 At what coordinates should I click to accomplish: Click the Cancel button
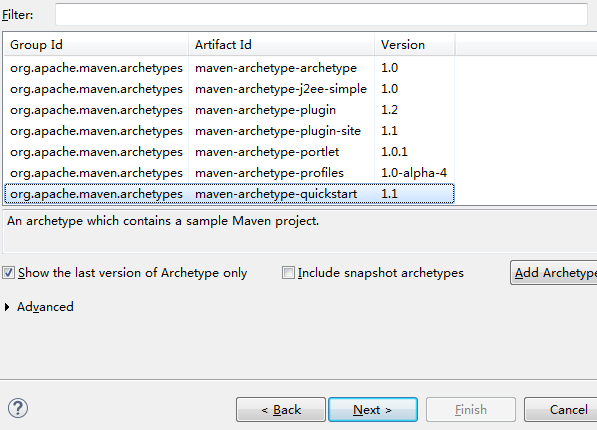560,410
